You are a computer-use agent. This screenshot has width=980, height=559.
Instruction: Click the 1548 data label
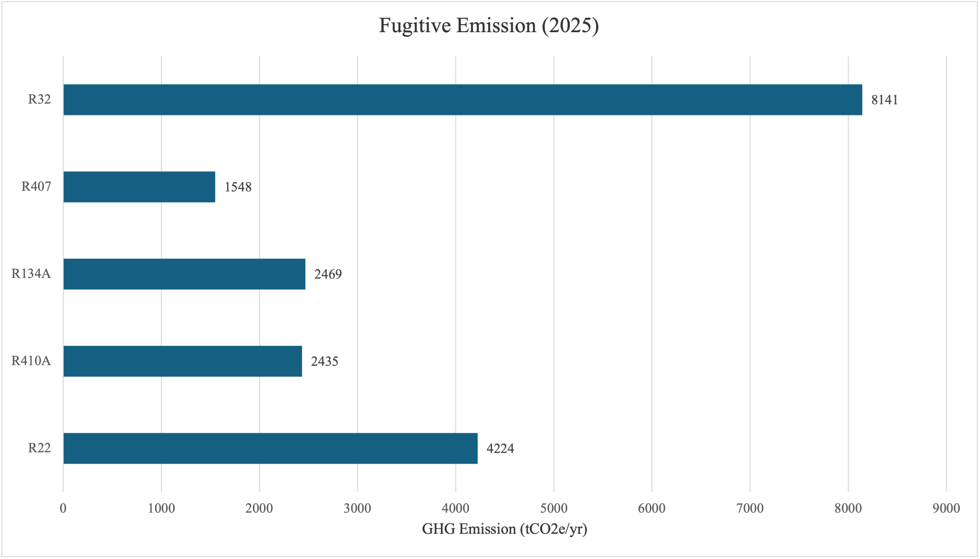pyautogui.click(x=238, y=187)
